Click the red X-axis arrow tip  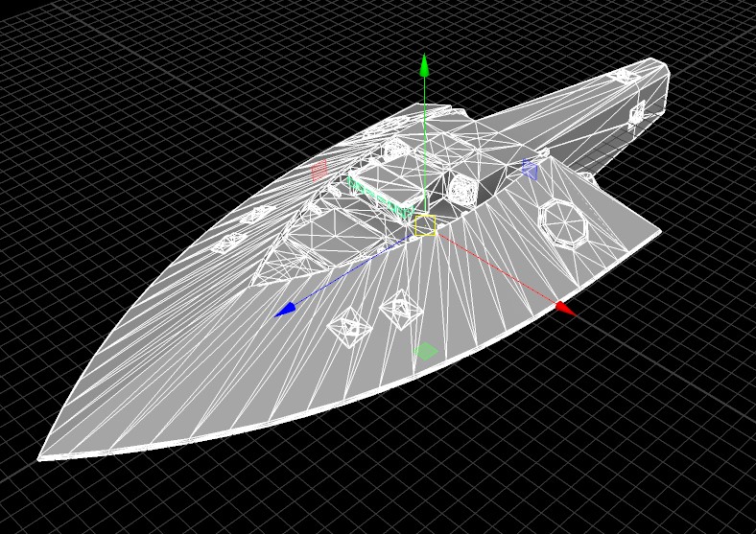pyautogui.click(x=566, y=309)
